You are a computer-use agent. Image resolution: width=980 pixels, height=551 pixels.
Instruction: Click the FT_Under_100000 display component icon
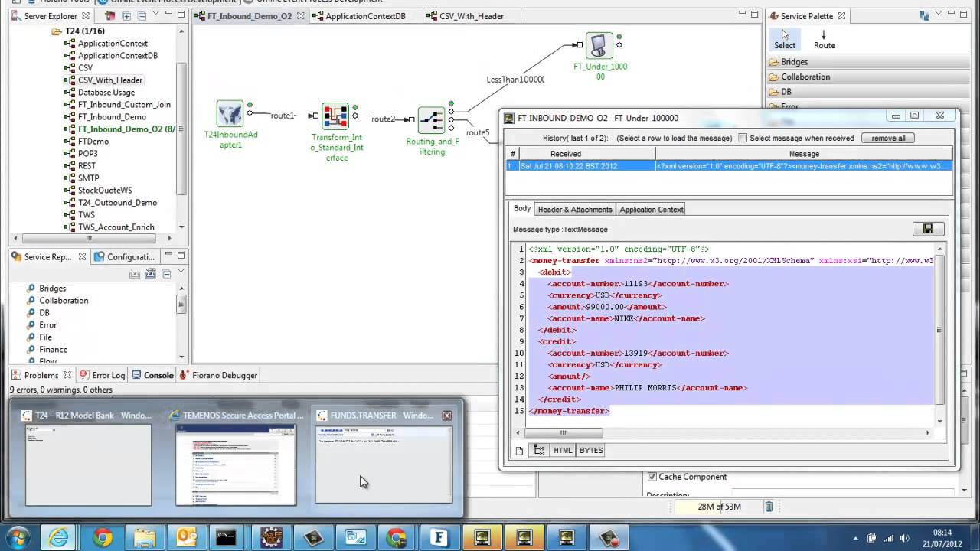point(599,46)
